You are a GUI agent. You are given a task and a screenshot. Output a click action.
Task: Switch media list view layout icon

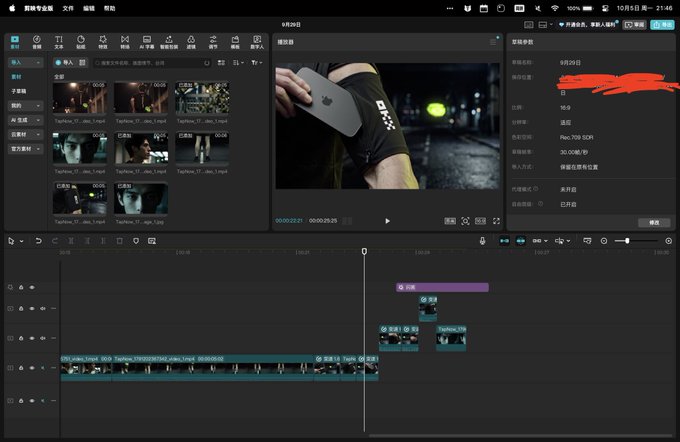221,63
